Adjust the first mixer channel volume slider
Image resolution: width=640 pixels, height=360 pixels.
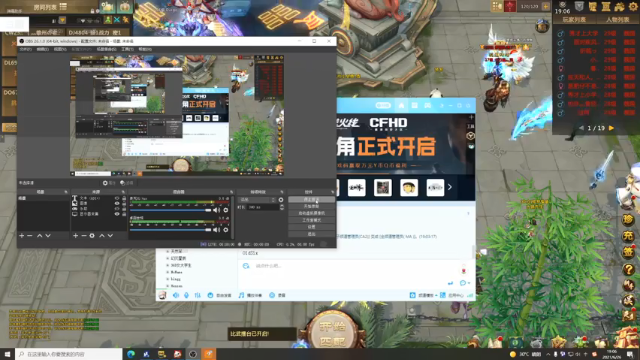pyautogui.click(x=170, y=210)
